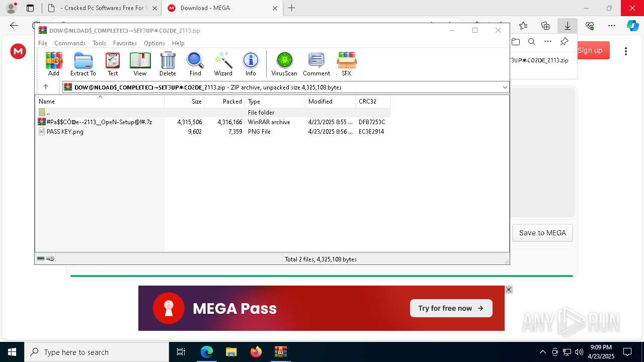Screen dimensions: 644x362
Task: Sort by Packed column header
Action: coord(225,102)
